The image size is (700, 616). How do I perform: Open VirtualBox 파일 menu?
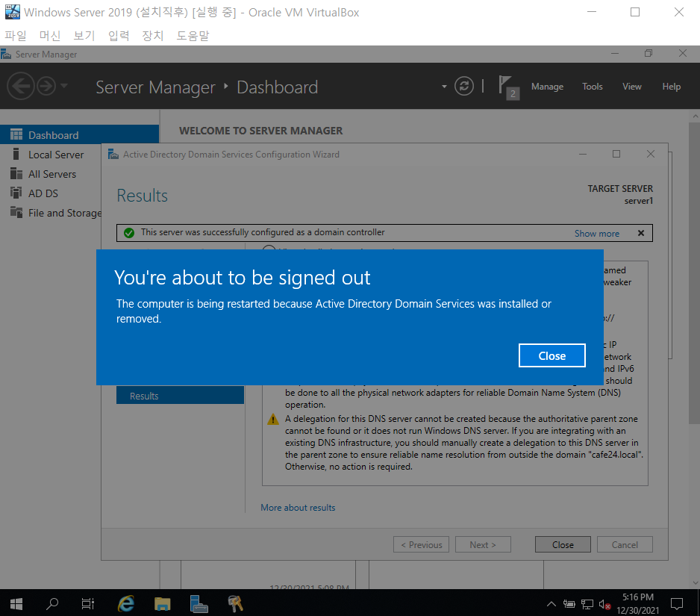tap(16, 35)
